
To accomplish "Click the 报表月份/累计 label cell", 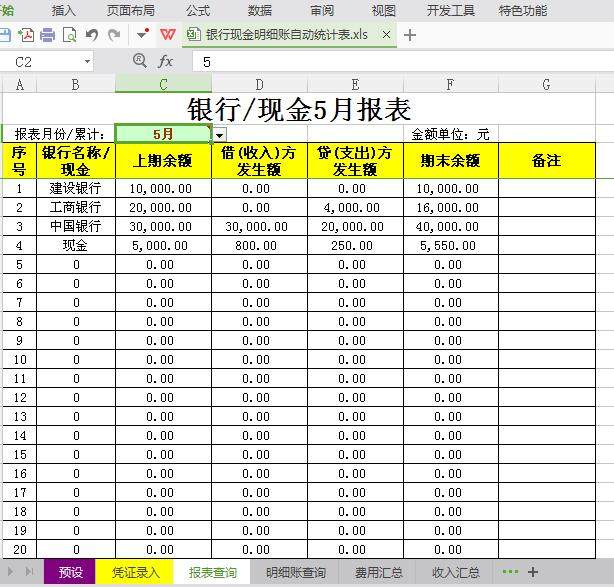I will point(59,134).
